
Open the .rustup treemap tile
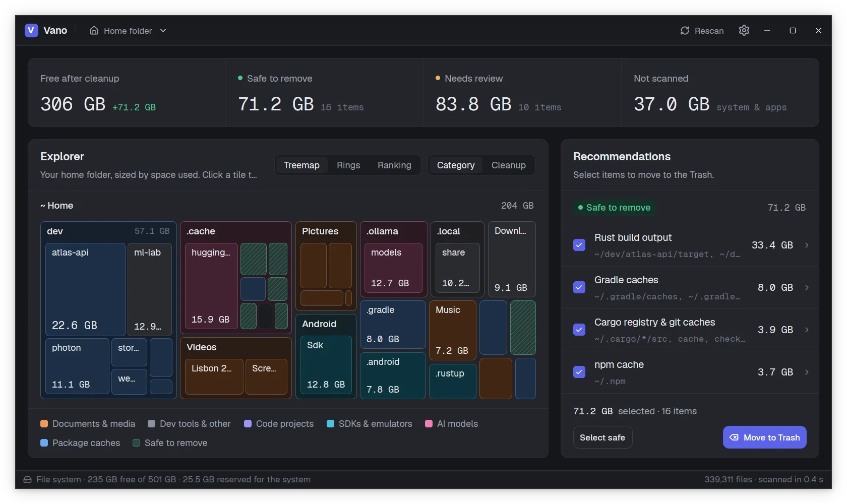(452, 381)
